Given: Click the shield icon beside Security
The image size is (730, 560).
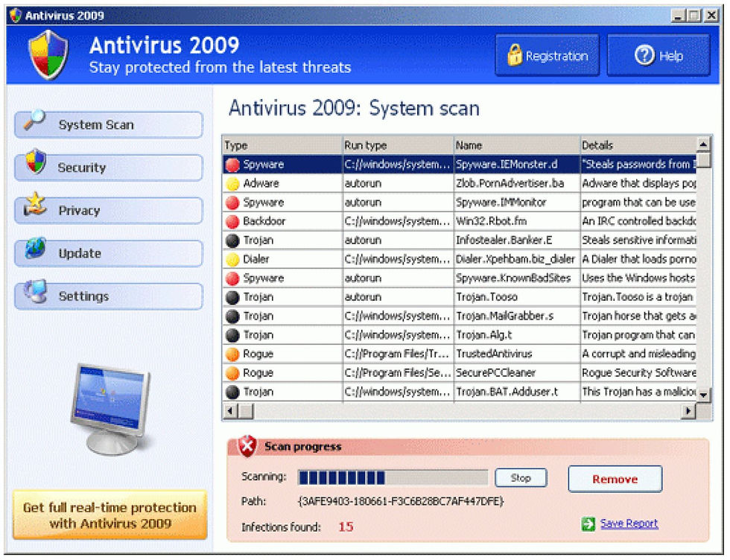Looking at the screenshot, I should coord(36,162).
